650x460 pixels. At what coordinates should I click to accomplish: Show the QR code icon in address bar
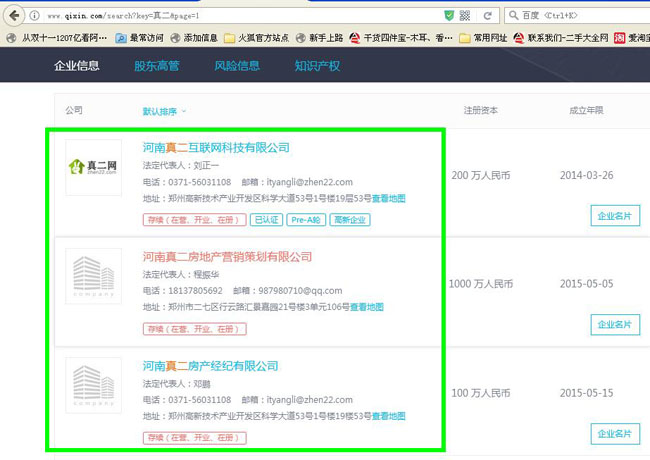point(465,16)
